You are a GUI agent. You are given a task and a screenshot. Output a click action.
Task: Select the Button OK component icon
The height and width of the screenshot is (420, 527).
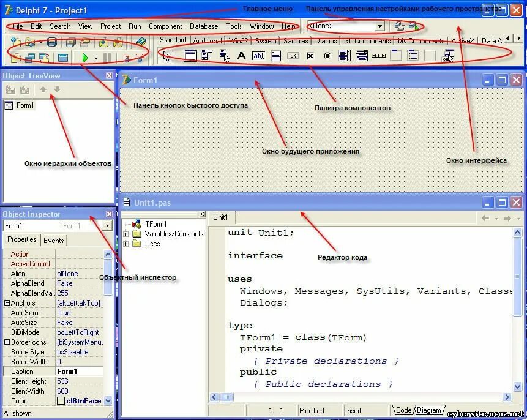[x=293, y=56]
